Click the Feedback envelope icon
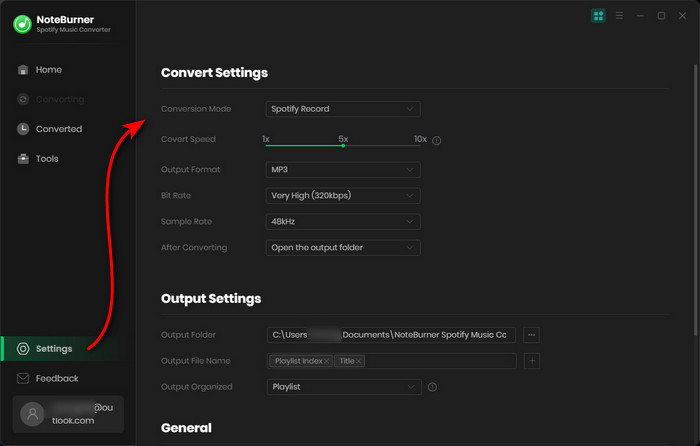The width and height of the screenshot is (700, 446). pyautogui.click(x=23, y=379)
